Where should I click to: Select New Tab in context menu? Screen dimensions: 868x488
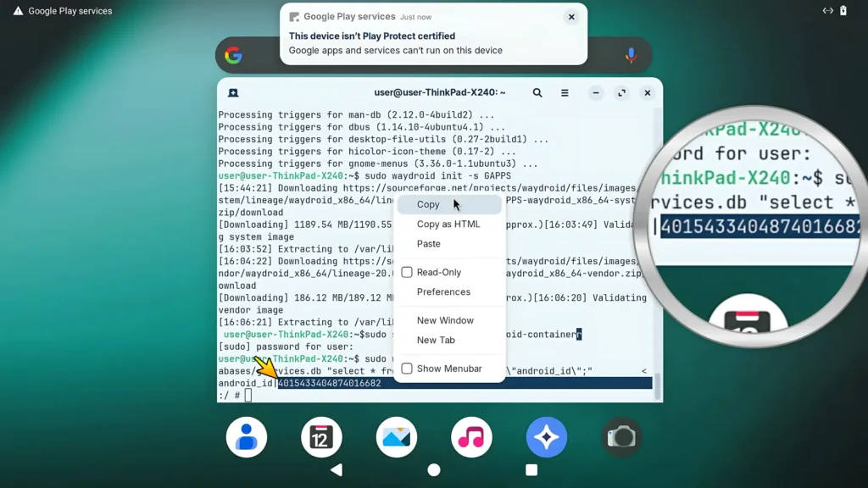[449, 341]
